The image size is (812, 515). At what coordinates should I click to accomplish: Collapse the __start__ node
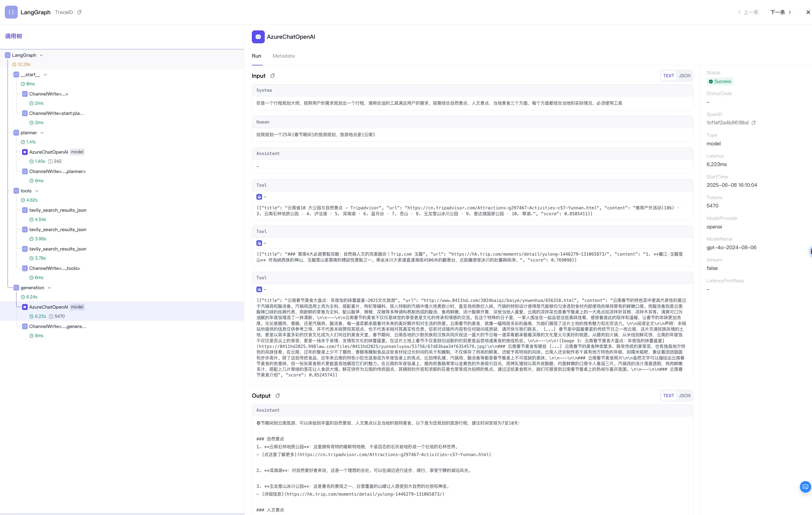pyautogui.click(x=45, y=75)
